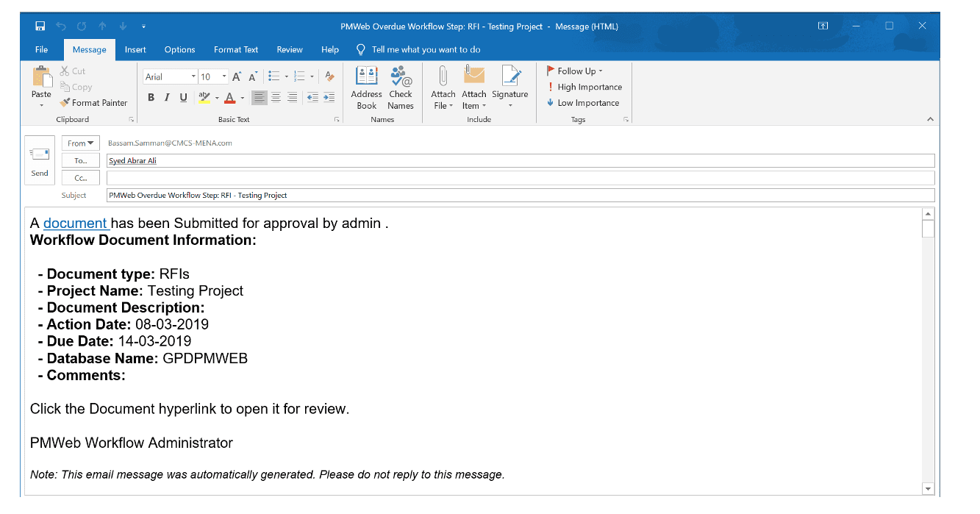980x514 pixels.
Task: Expand the From address dropdown
Action: pos(80,143)
